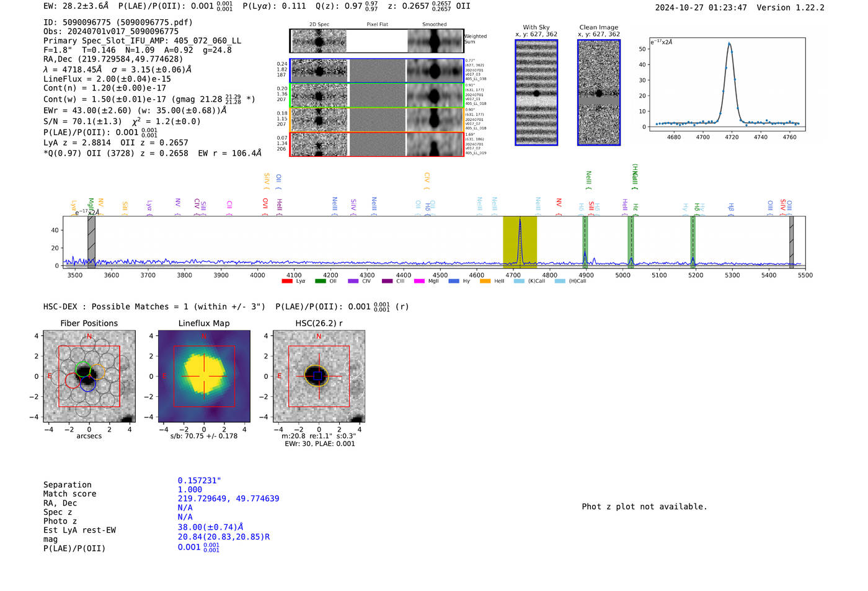Viewport: 868px width, 591px height.
Task: Click the OII green legend swatch
Action: pyautogui.click(x=320, y=281)
